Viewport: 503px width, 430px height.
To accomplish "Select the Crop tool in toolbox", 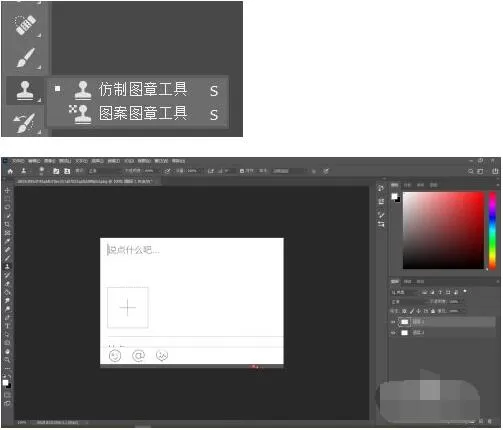I will tap(7, 224).
